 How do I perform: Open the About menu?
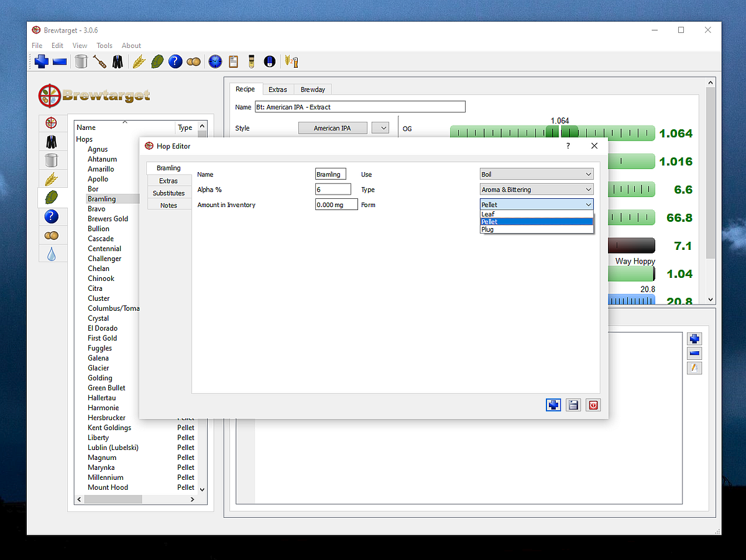[x=131, y=45]
